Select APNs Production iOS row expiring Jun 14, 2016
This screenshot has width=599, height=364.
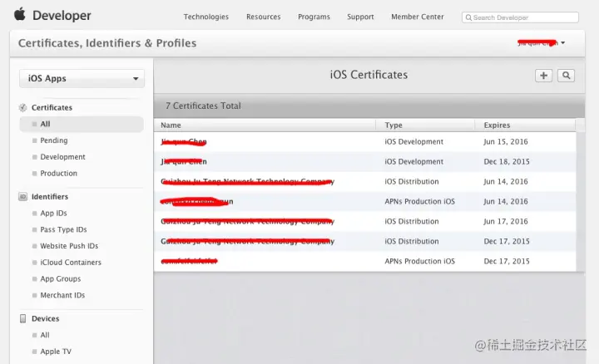(365, 201)
